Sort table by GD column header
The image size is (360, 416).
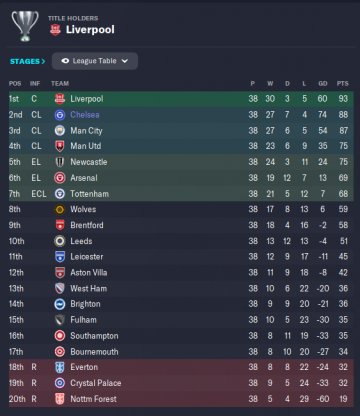(323, 84)
